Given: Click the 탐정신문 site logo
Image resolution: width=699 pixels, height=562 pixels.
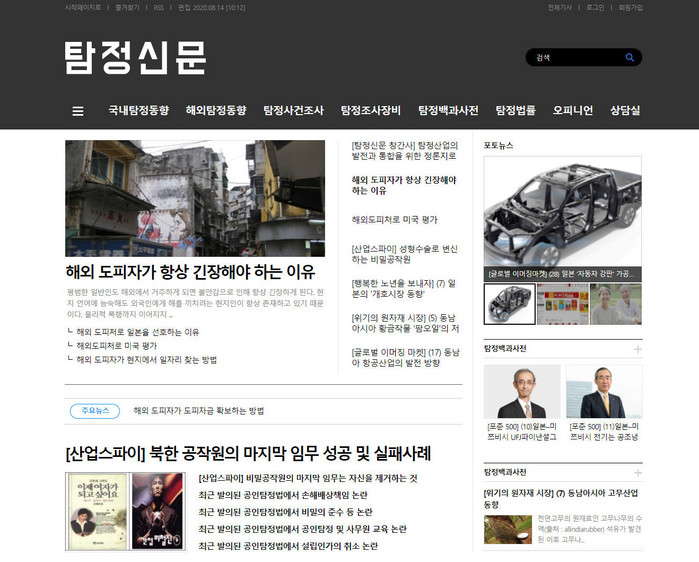Looking at the screenshot, I should [x=135, y=58].
